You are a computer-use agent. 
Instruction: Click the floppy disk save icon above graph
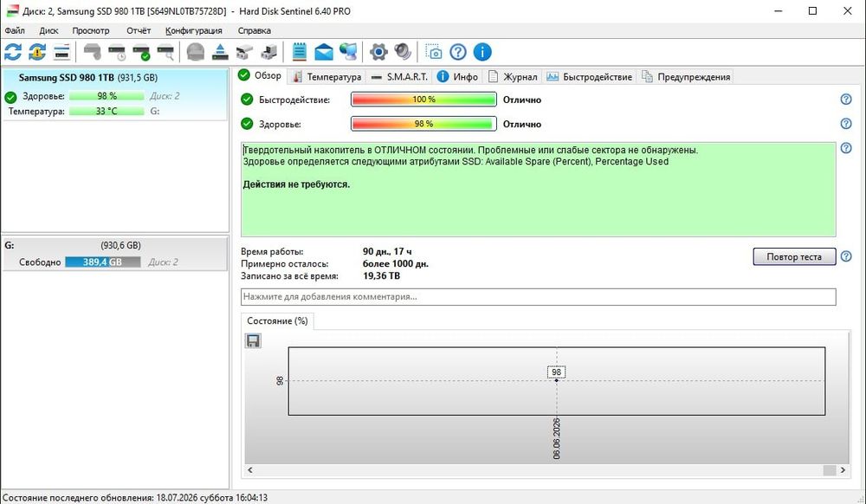pos(253,340)
